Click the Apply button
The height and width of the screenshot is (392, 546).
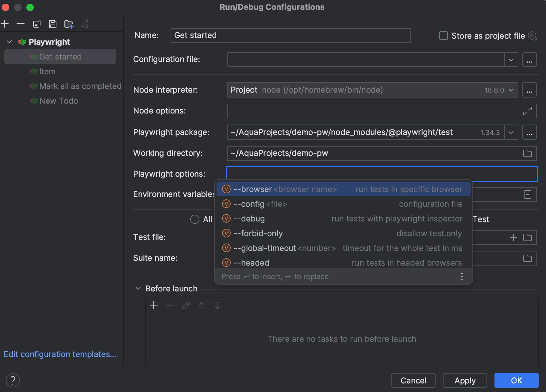(x=465, y=380)
